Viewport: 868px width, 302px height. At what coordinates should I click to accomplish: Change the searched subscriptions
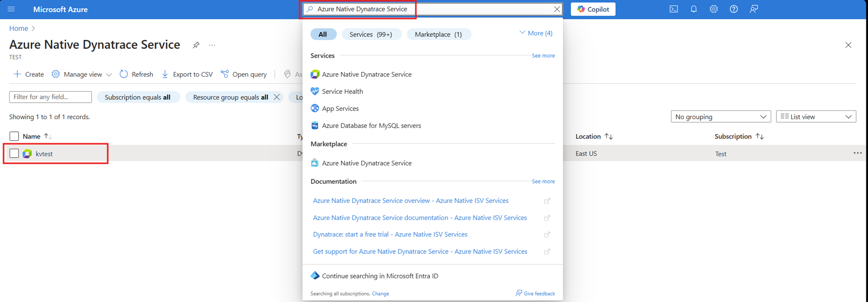point(381,294)
